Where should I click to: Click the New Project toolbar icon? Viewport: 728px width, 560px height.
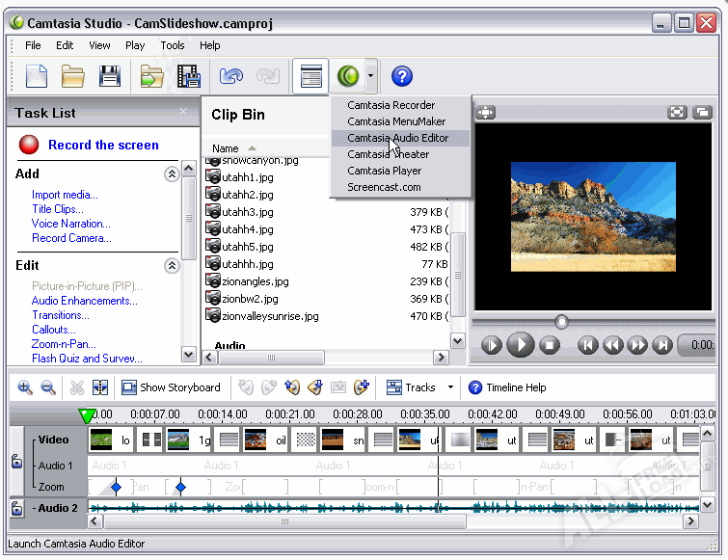coord(37,76)
